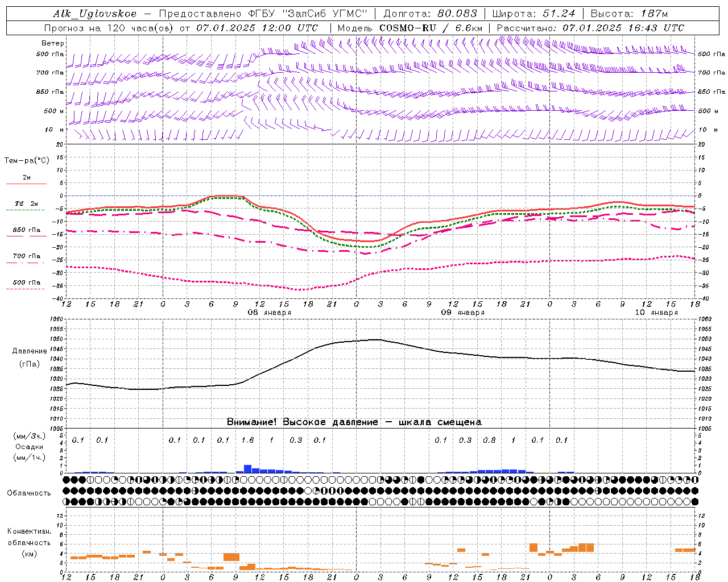Click the (мм/3ч.) unit label
This screenshot has height=582, width=728.
[x=30, y=436]
